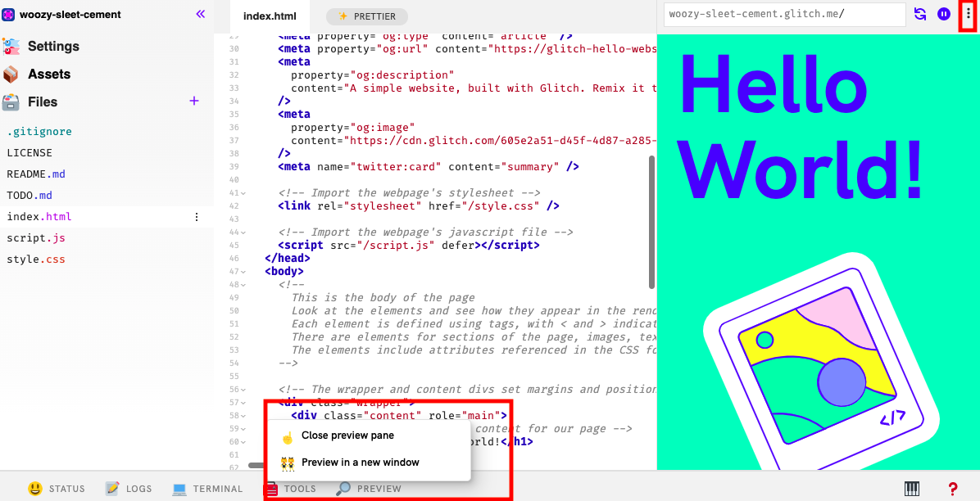Image resolution: width=980 pixels, height=501 pixels.
Task: Add a new file with the plus icon
Action: [x=193, y=102]
